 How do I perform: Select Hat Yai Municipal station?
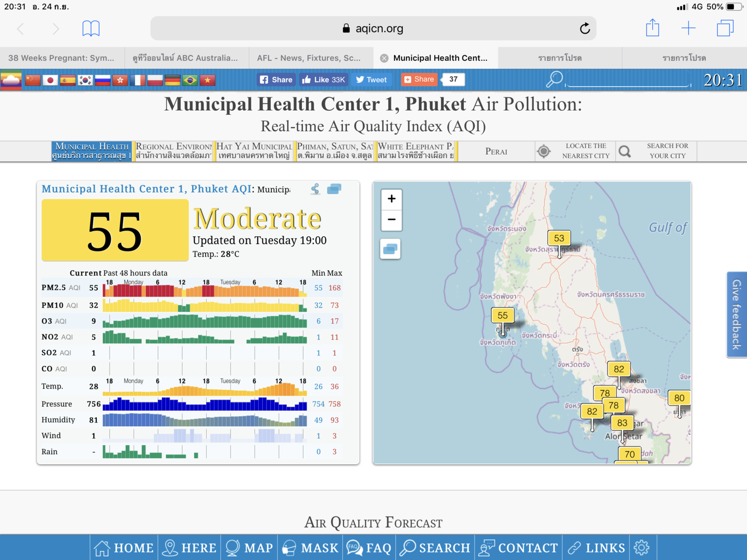[x=254, y=151]
